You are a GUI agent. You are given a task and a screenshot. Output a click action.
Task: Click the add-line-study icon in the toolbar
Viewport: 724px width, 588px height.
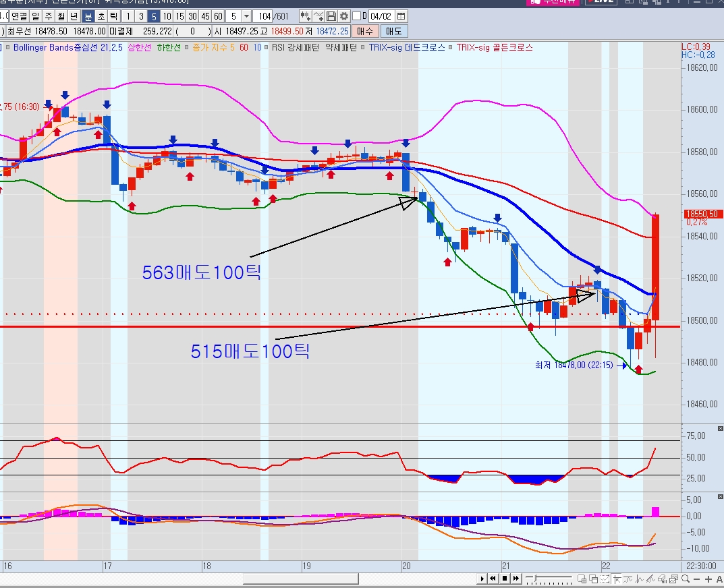coord(318,17)
